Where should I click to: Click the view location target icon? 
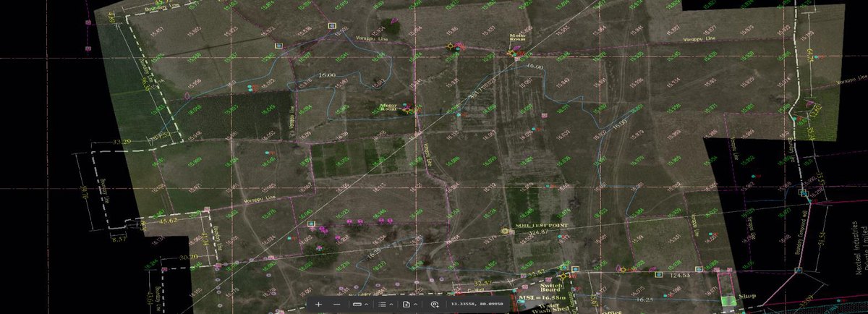pos(434,305)
